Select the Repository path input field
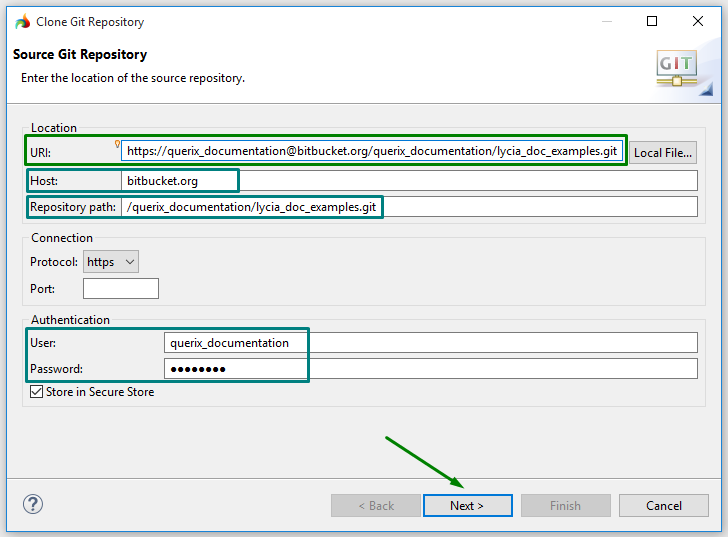728x537 pixels. pos(408,207)
